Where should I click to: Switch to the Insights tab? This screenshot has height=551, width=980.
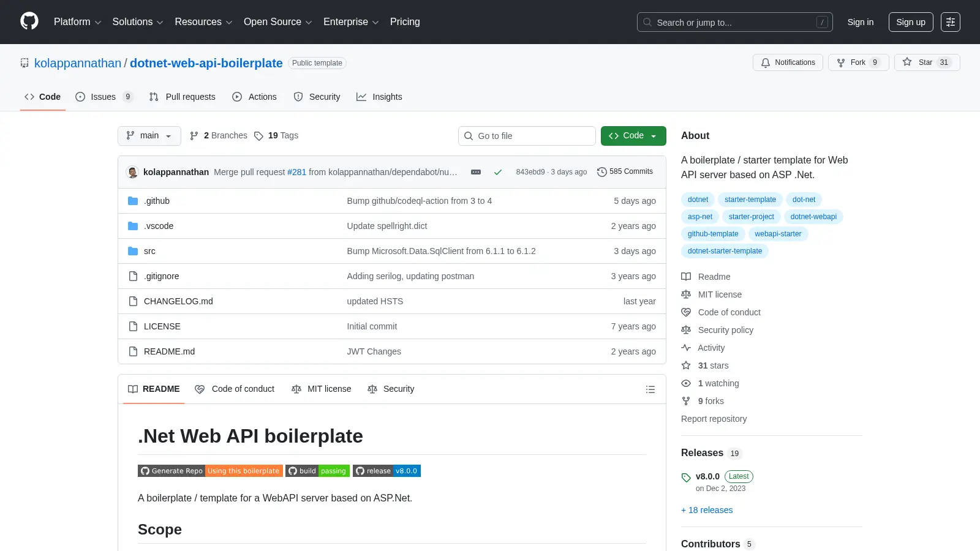click(379, 97)
